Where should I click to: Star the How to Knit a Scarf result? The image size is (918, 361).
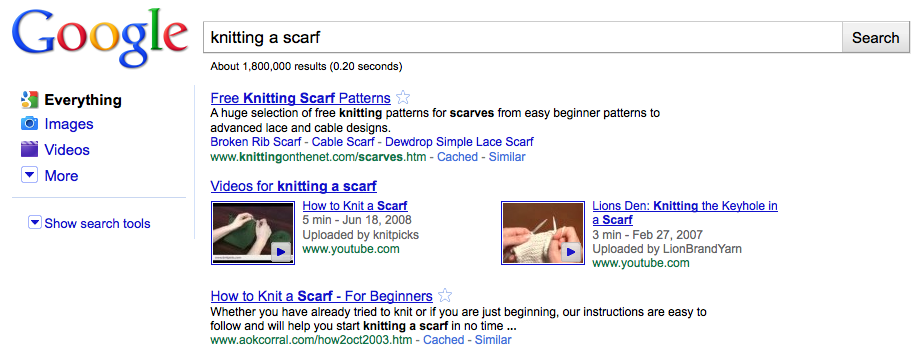[445, 295]
